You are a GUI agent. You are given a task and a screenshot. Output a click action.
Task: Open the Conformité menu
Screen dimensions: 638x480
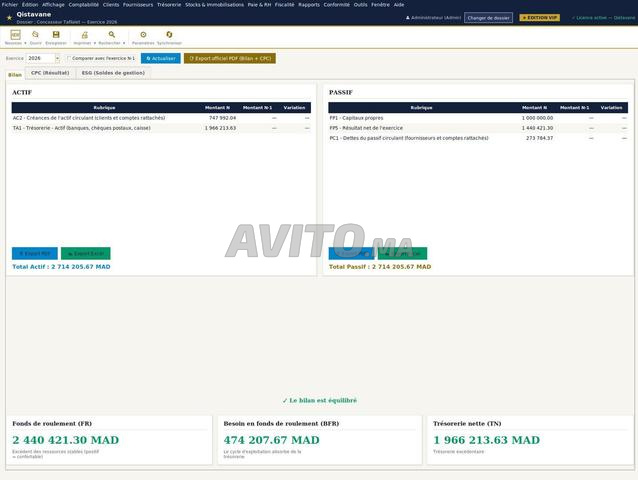click(x=336, y=4)
